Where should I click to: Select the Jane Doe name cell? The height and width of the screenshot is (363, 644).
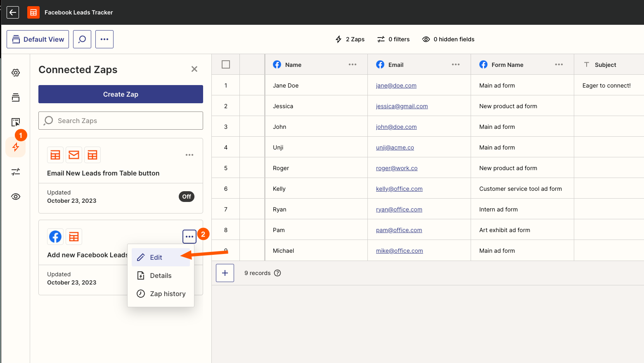(316, 85)
